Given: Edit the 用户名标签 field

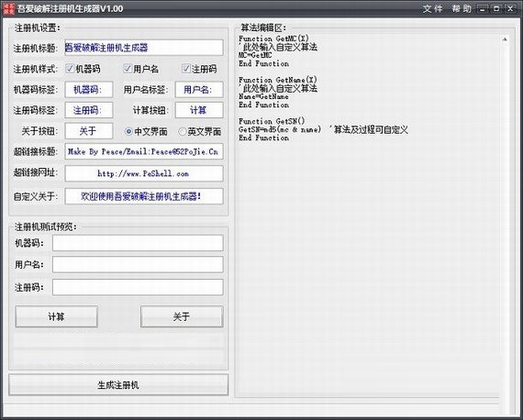Looking at the screenshot, I should (x=199, y=90).
